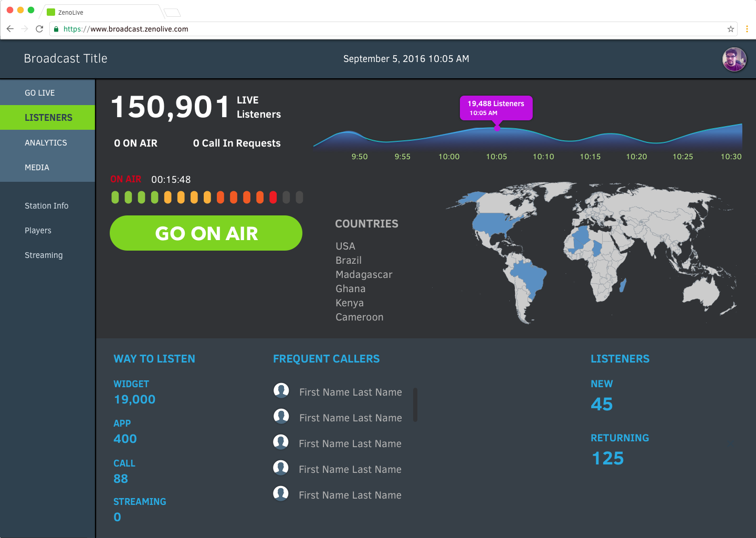Open the user profile avatar
Image resolution: width=756 pixels, height=538 pixels.
(x=734, y=59)
